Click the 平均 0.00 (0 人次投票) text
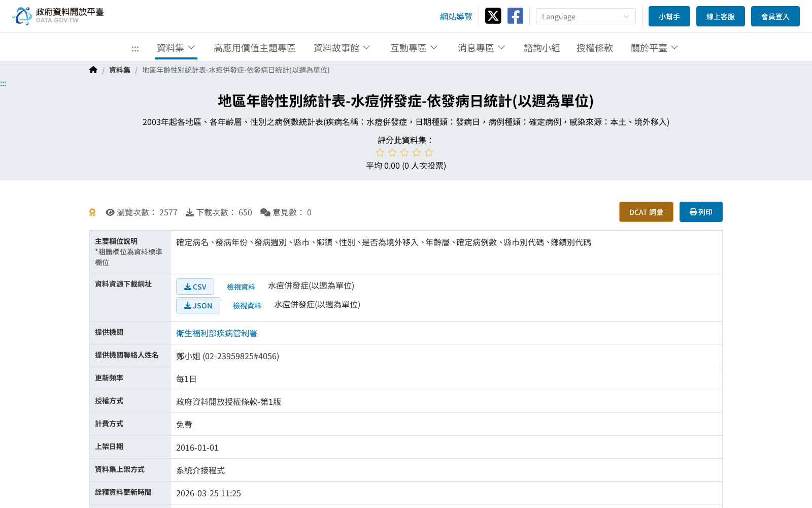 click(x=406, y=166)
